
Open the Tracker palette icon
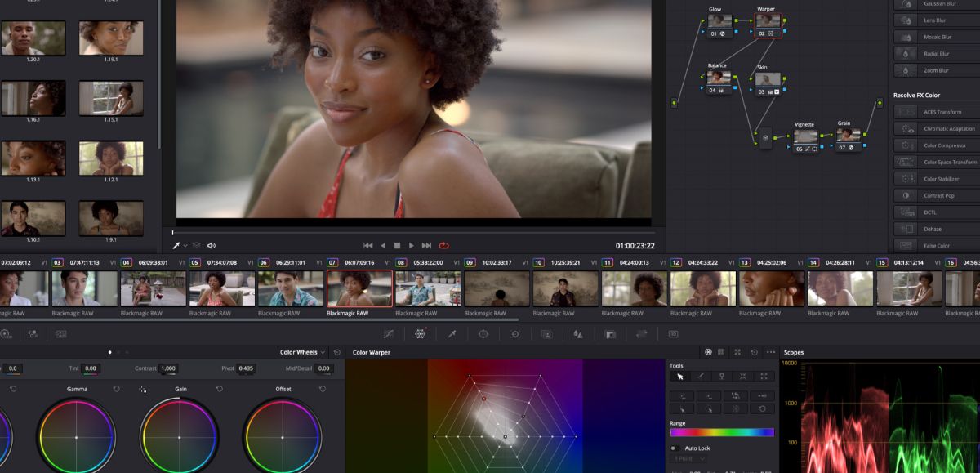(x=515, y=334)
